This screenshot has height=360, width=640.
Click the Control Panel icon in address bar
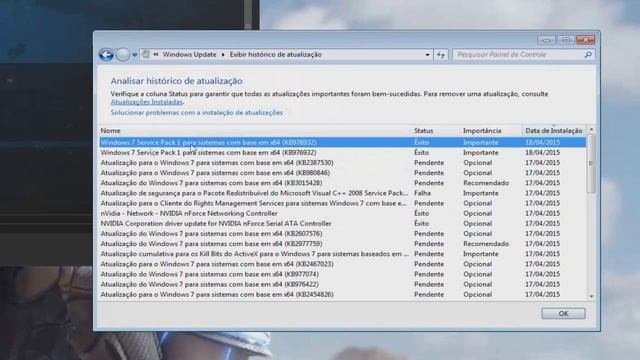pyautogui.click(x=146, y=54)
